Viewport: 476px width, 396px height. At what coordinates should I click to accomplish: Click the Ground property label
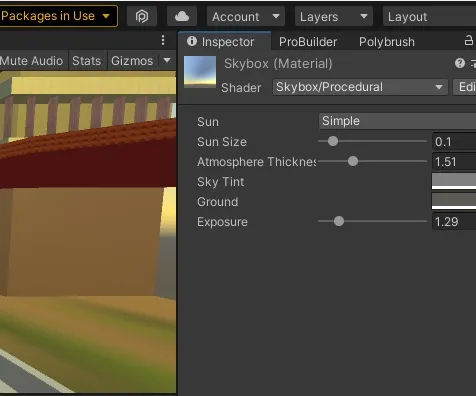[x=217, y=202]
